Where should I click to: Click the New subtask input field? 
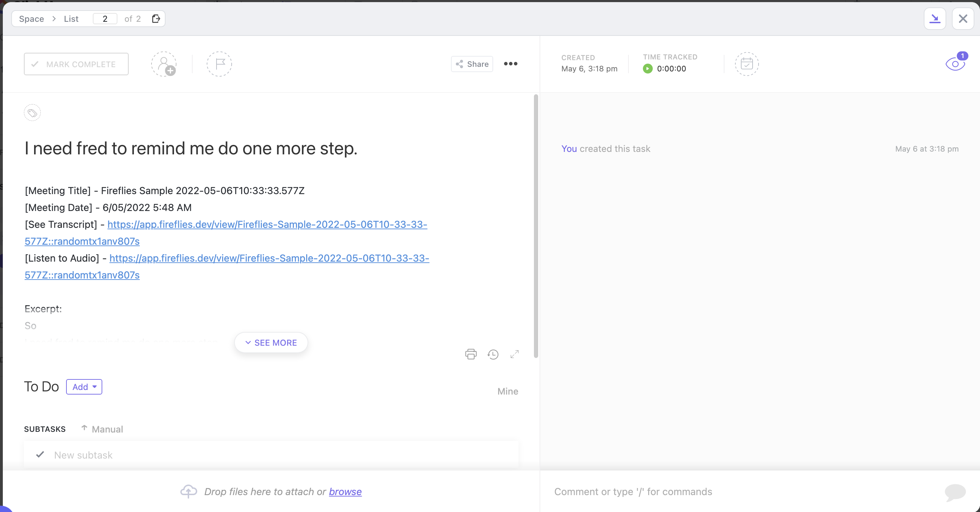[x=271, y=455]
